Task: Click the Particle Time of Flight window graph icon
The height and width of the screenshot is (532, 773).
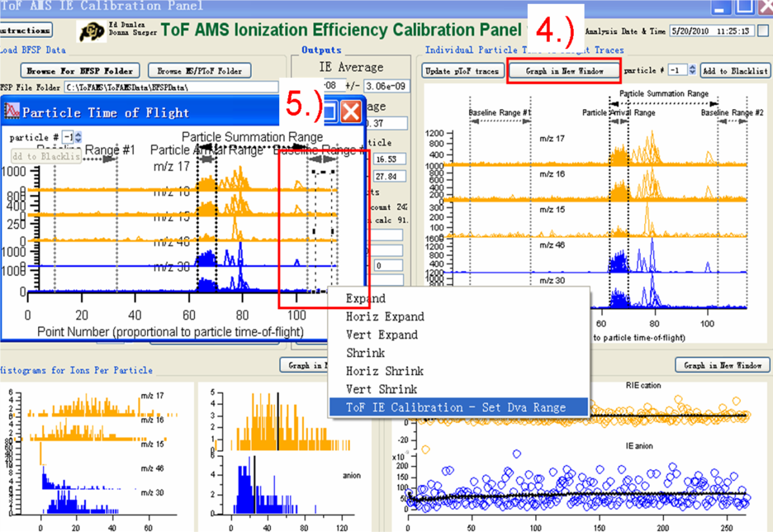Action: coord(12,112)
